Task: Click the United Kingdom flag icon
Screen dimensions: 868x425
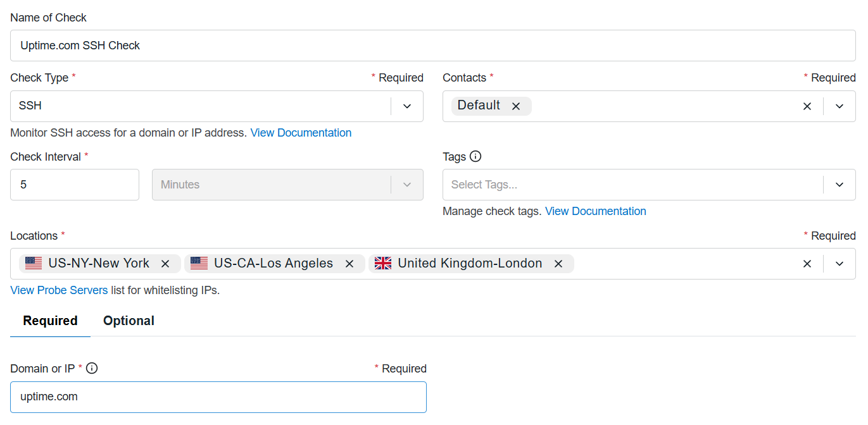Action: coord(383,263)
